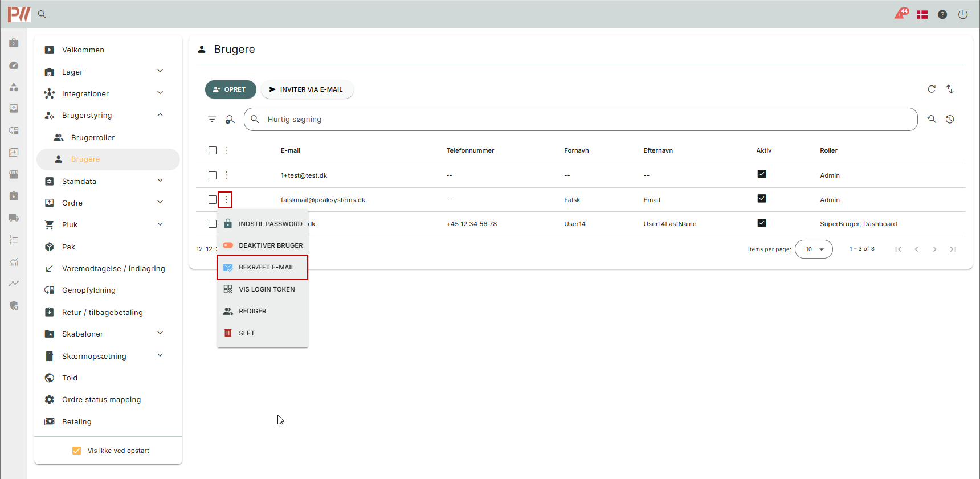Screen dimensions: 980x479
Task: Open the filter list icon
Action: pyautogui.click(x=212, y=120)
